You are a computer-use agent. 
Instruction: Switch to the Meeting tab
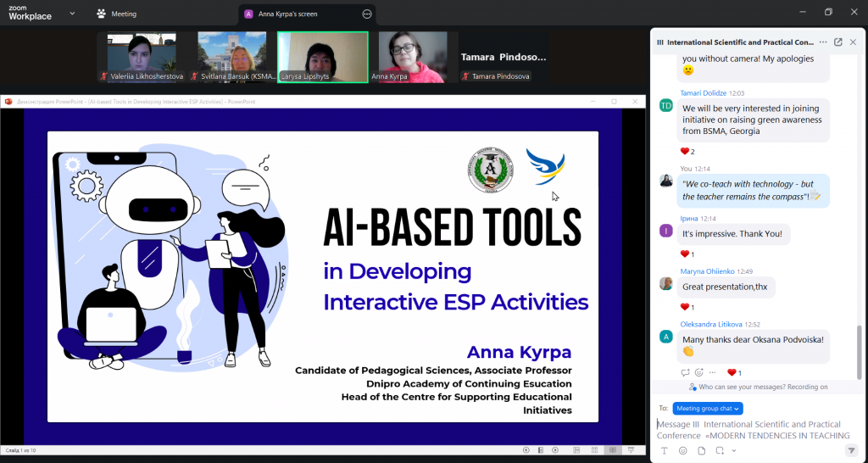click(x=117, y=14)
